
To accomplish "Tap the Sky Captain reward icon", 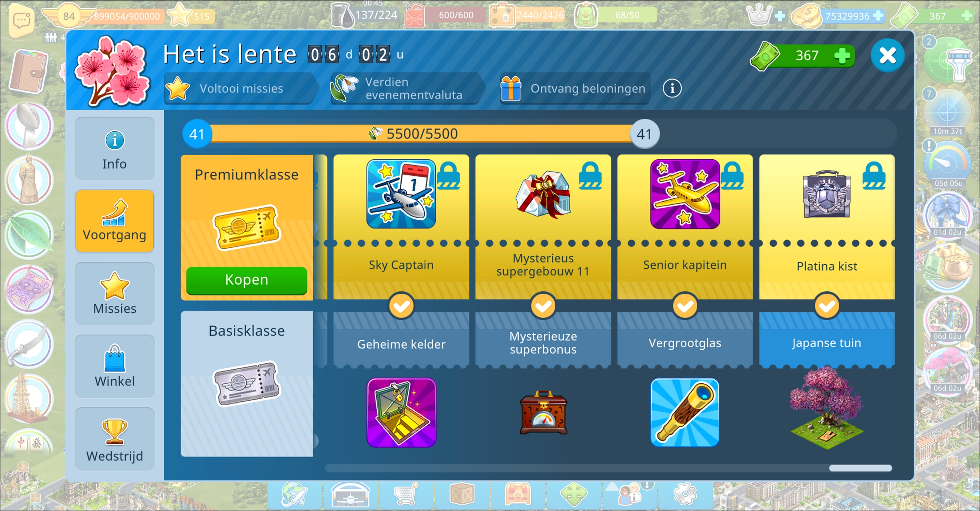I will click(401, 194).
